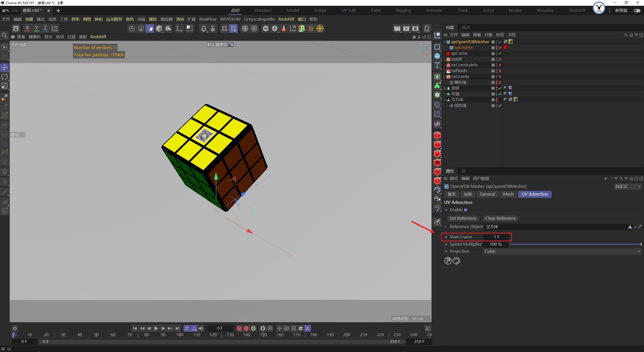Click the Render to Picture Viewer icon
Image resolution: width=644 pixels, height=352 pixels.
(x=406, y=28)
